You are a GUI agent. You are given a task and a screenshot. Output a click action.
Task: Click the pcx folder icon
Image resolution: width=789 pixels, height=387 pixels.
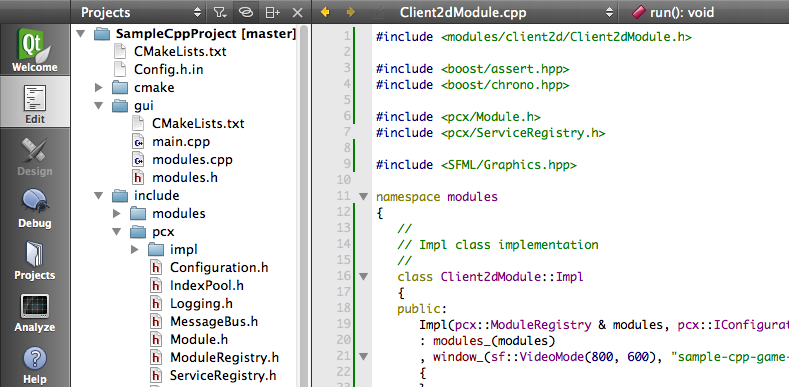138,231
